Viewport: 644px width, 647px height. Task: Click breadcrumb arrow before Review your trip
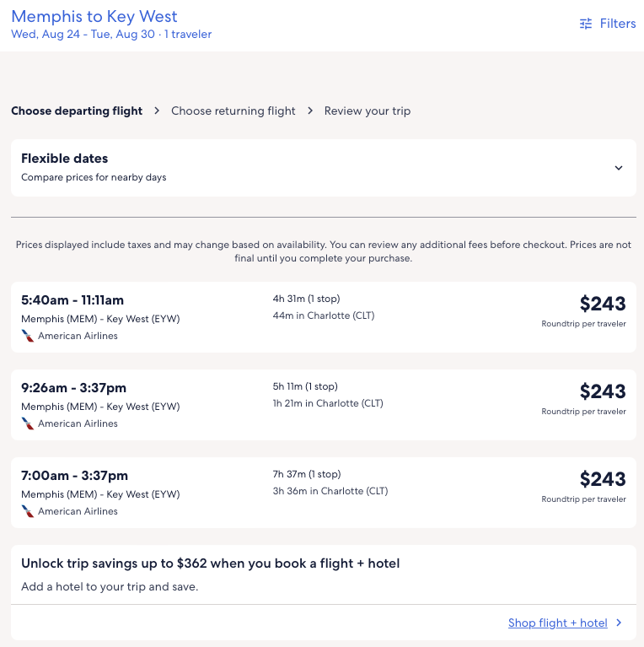point(310,111)
